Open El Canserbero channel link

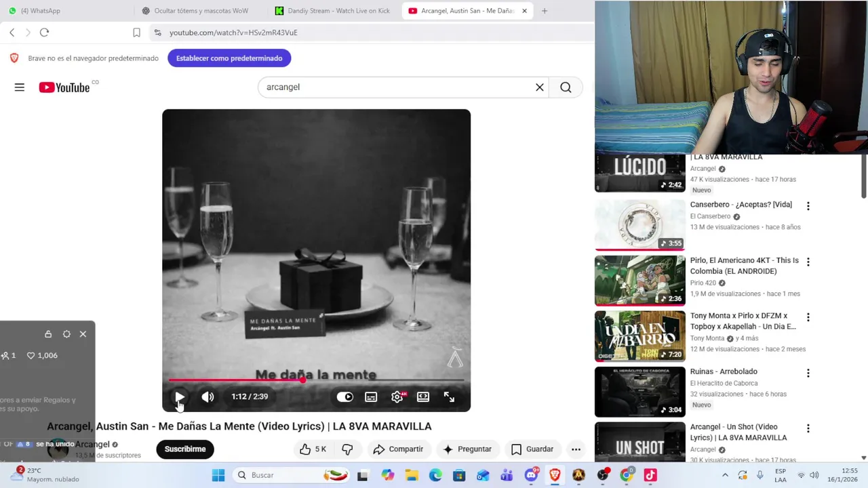point(710,216)
